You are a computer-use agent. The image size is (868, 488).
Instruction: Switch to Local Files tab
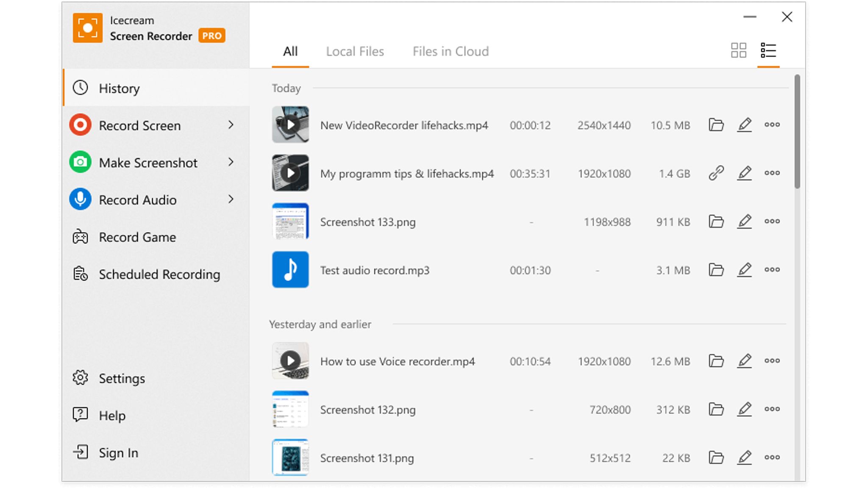click(355, 52)
